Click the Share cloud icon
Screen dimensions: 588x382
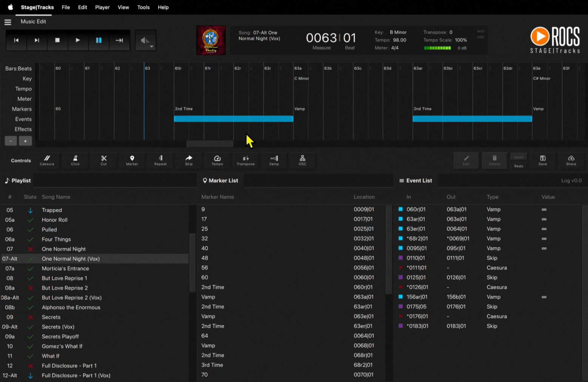(x=571, y=160)
